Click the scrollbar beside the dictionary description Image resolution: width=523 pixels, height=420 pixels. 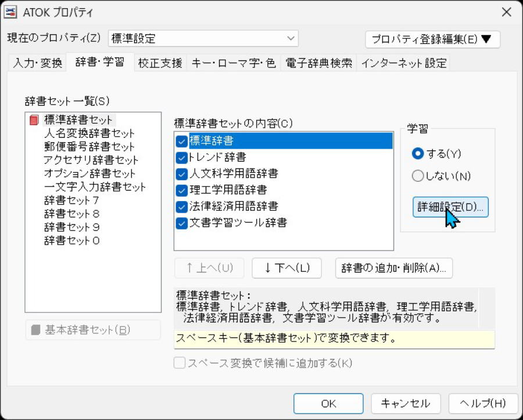click(x=486, y=308)
